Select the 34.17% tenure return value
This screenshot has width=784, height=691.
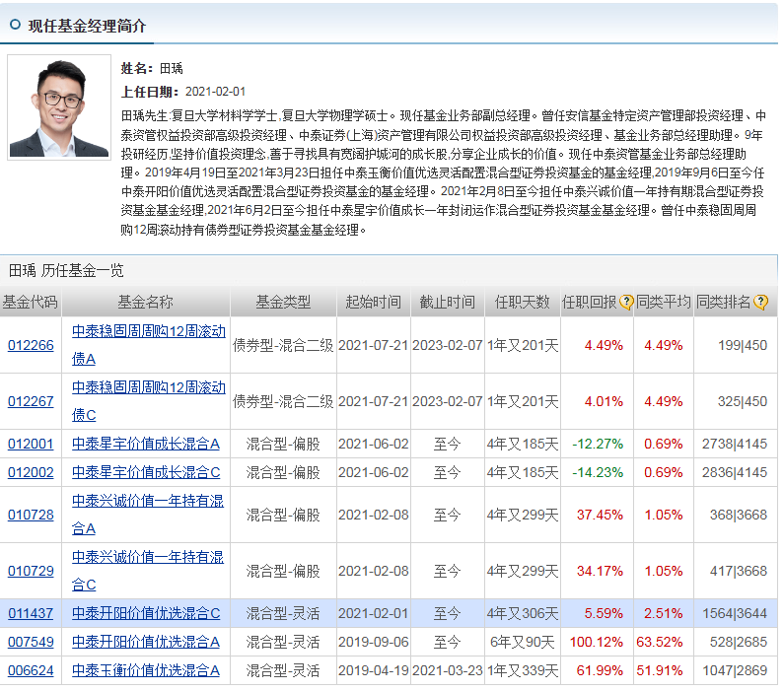coord(600,571)
